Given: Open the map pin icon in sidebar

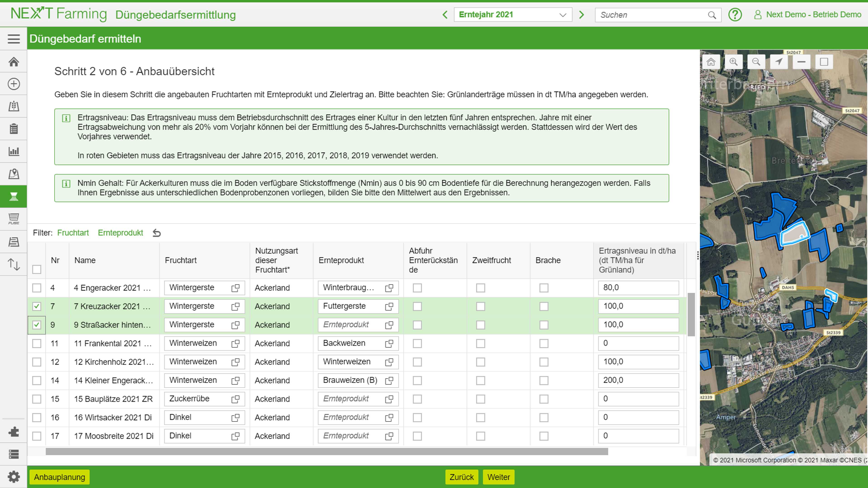Looking at the screenshot, I should coord(14,174).
